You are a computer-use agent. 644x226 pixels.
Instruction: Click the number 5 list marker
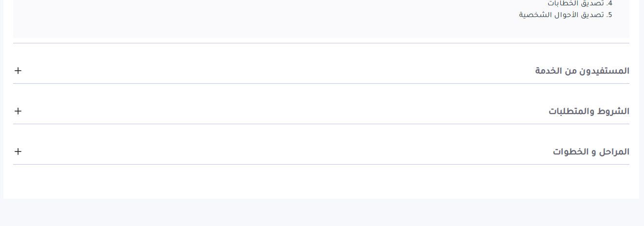pyautogui.click(x=609, y=15)
